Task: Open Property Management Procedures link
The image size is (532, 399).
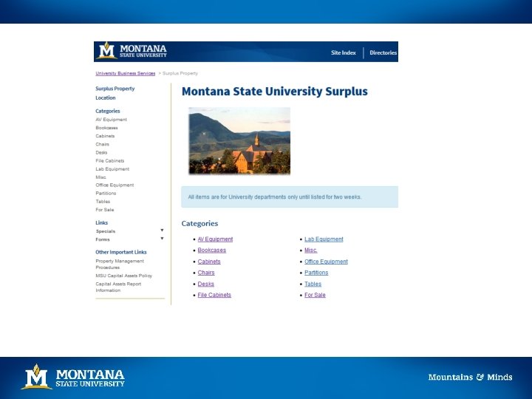Action: coord(120,264)
